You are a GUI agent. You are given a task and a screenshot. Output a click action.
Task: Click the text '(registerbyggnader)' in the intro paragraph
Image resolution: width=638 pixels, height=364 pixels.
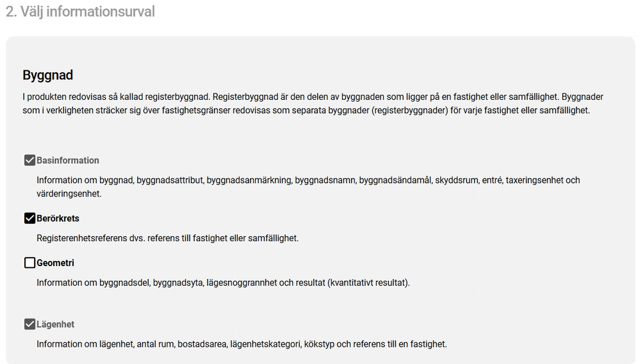[408, 110]
